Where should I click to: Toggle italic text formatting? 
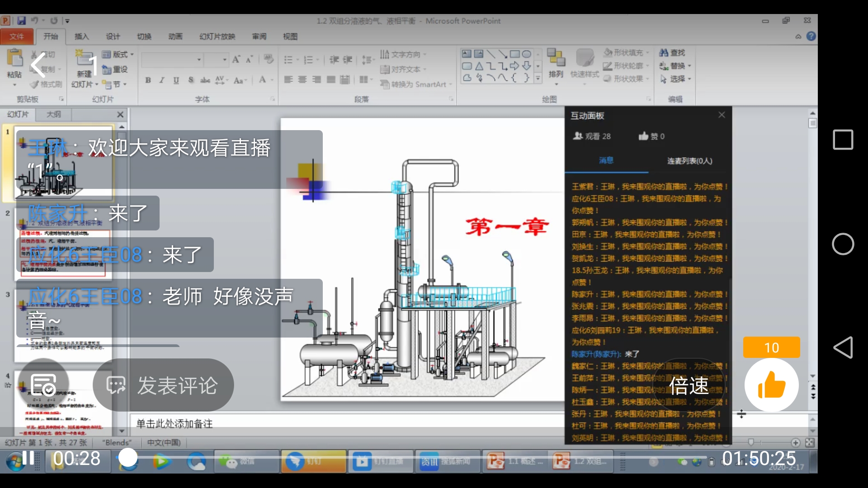162,80
